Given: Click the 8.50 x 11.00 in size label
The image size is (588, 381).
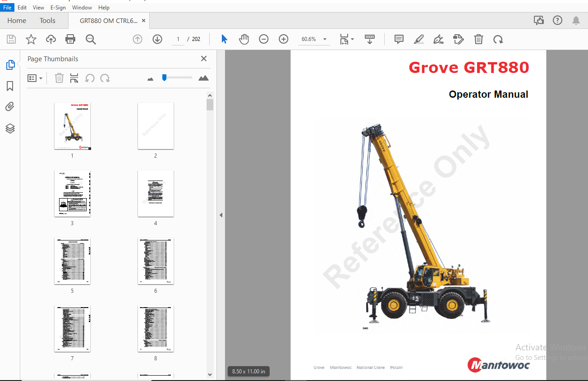Looking at the screenshot, I should tap(248, 372).
